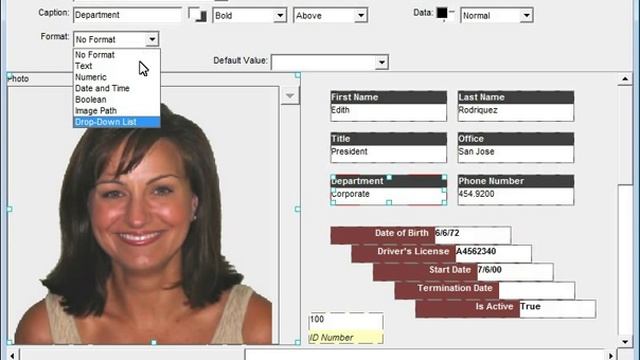640x360 pixels.
Task: Click the vertical scrollbar down arrow
Action: tap(625, 342)
